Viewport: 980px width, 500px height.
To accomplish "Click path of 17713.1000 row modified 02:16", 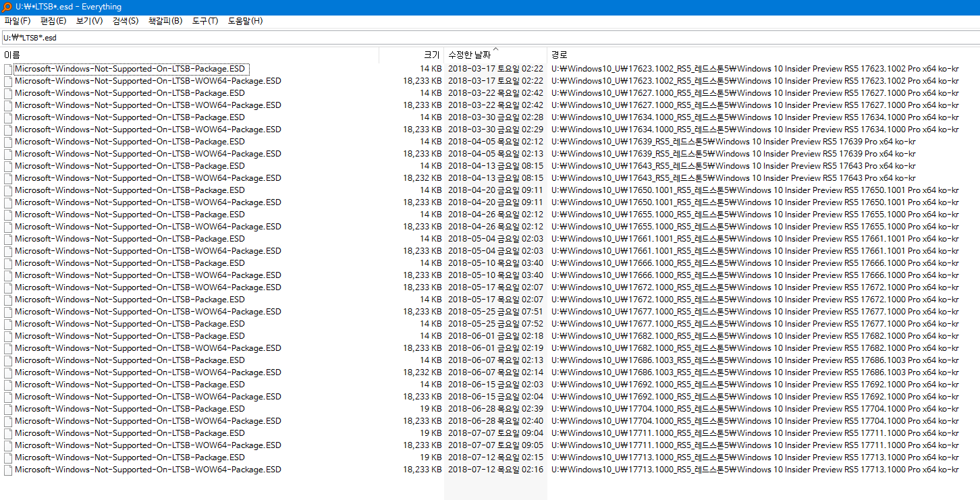I will (755, 470).
